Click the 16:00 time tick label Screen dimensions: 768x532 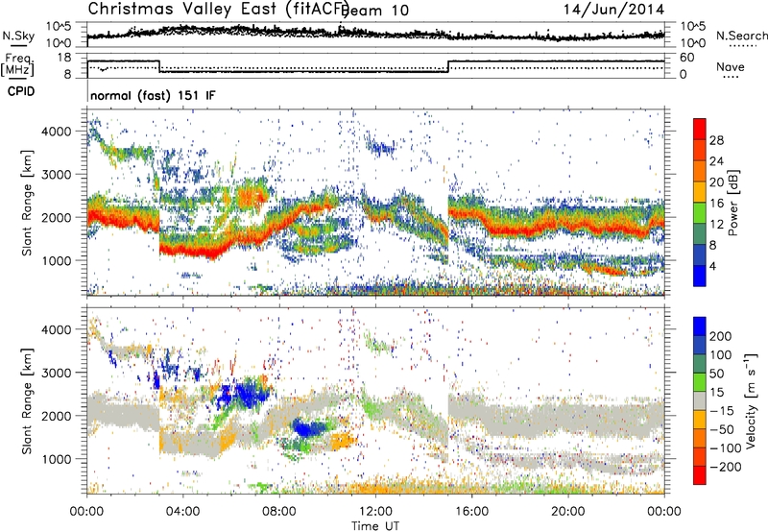click(471, 512)
